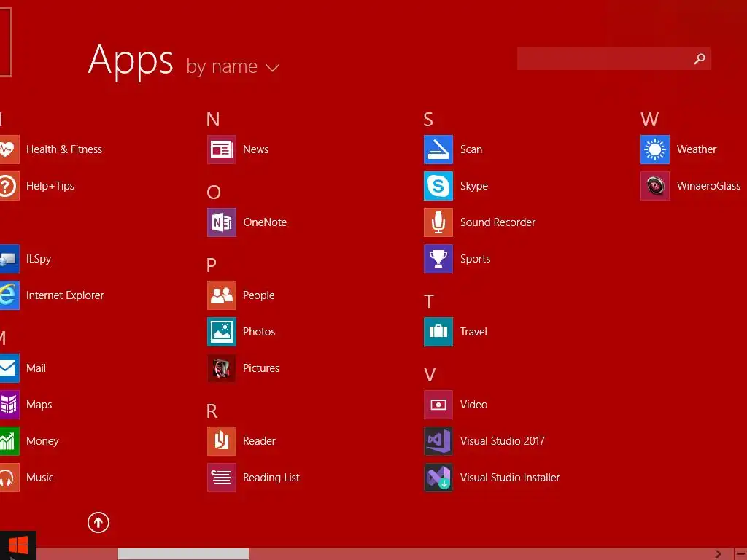747x560 pixels.
Task: Launch the Travel suitcase icon
Action: 438,332
